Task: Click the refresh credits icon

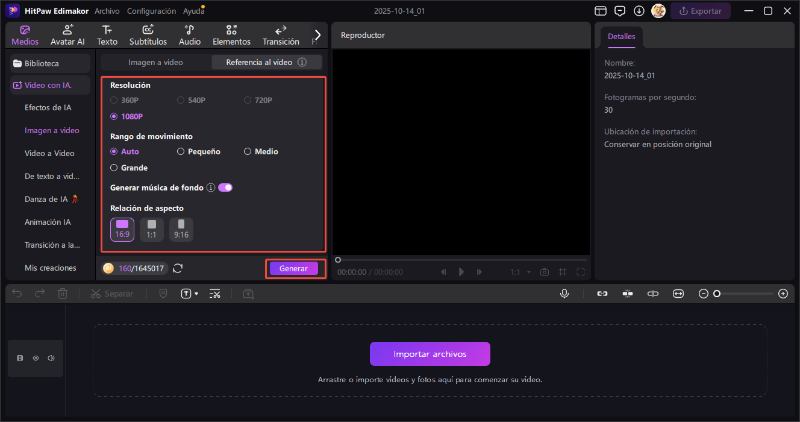Action: (178, 268)
